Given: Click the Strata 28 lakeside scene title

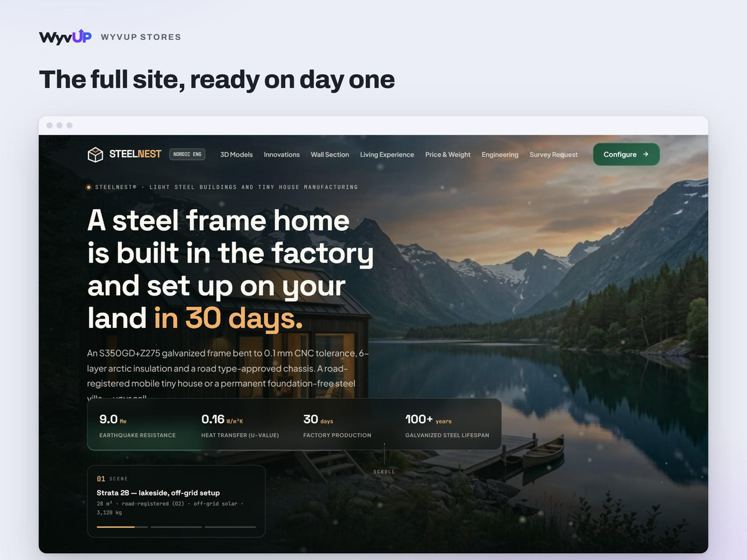Looking at the screenshot, I should pos(158,493).
